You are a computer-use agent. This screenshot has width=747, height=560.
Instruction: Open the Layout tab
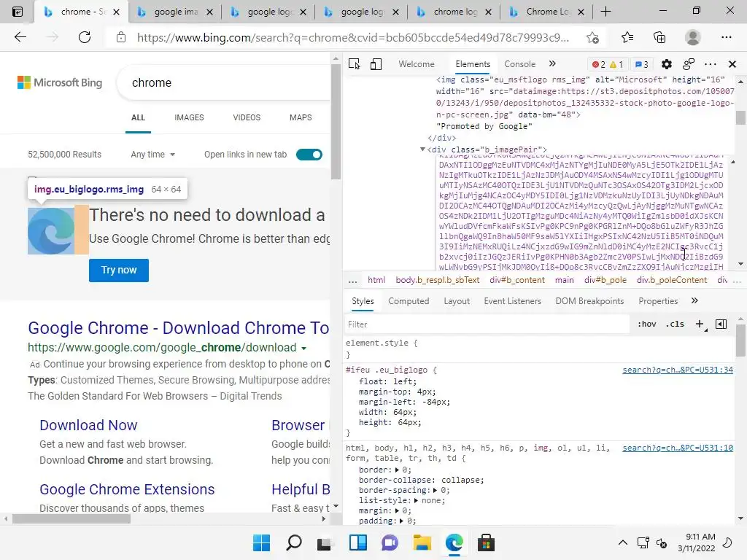(x=457, y=301)
